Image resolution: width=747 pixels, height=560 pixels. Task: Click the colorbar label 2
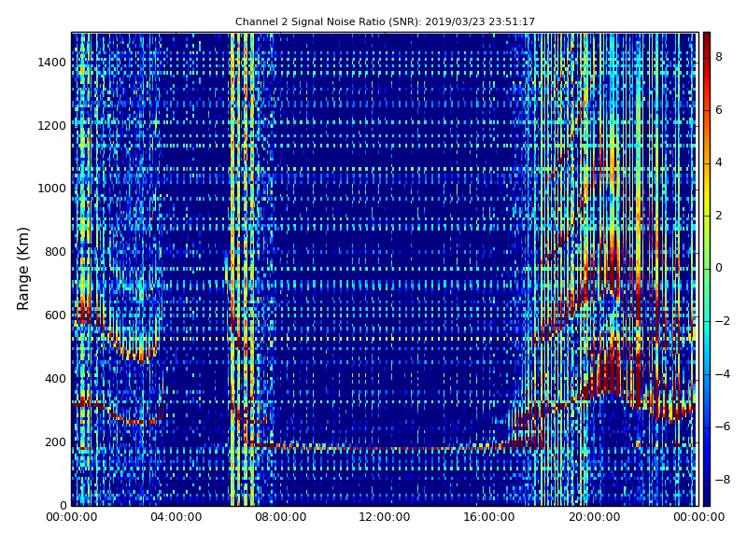point(719,216)
